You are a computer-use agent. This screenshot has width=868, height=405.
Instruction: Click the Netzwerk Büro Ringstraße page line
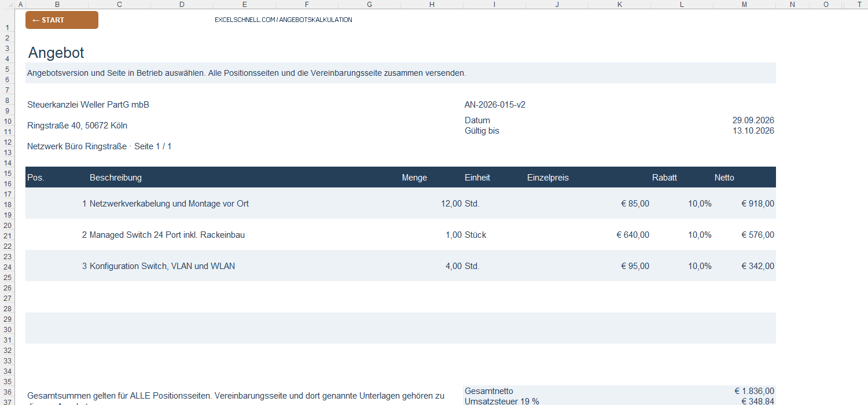pyautogui.click(x=100, y=146)
